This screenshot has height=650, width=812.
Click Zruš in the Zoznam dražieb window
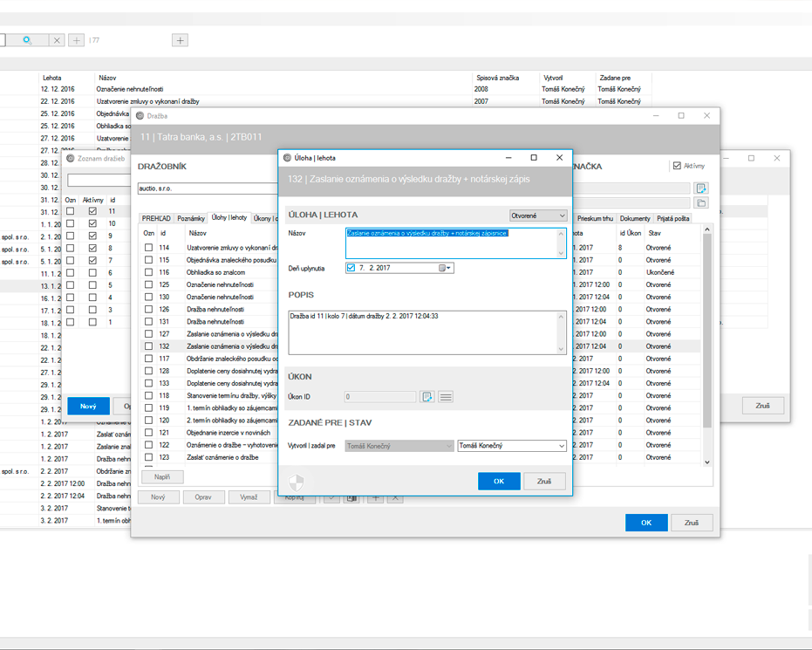point(763,406)
